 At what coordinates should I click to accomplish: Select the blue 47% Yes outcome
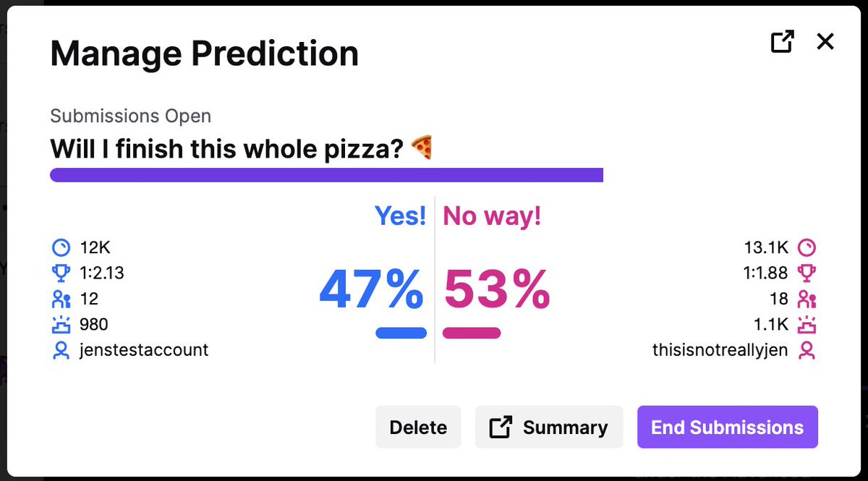[372, 291]
